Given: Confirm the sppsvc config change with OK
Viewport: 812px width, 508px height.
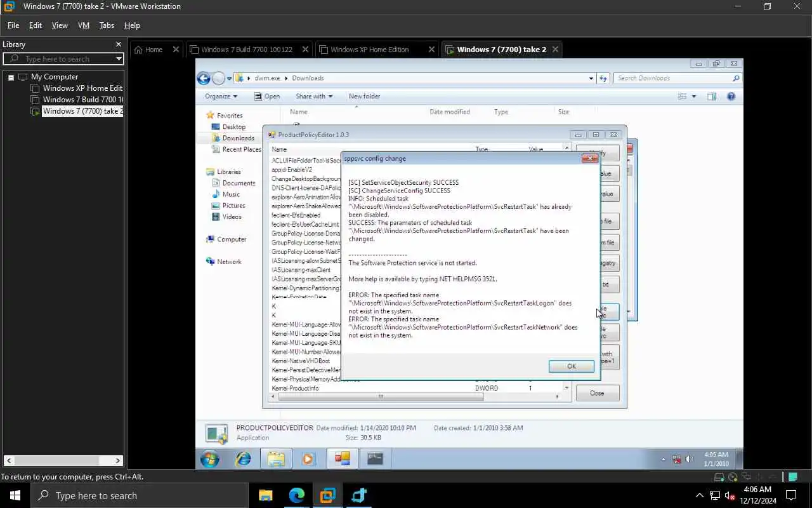Looking at the screenshot, I should click(x=571, y=366).
